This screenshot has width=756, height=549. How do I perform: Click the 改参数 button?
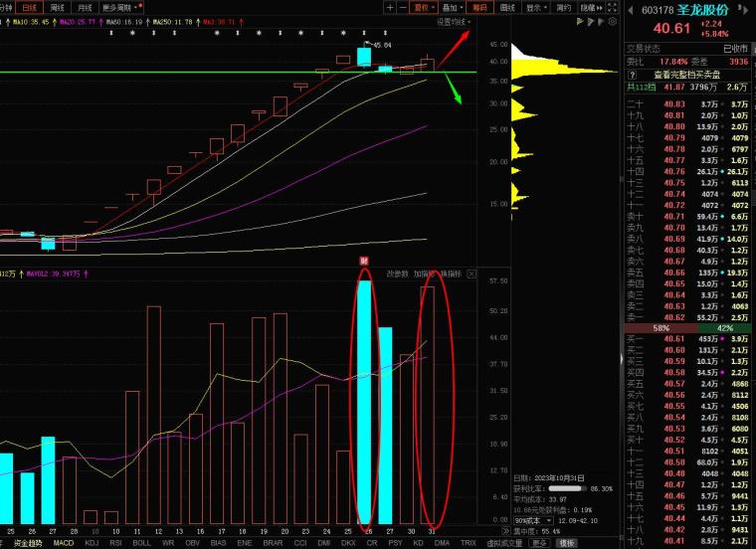tap(397, 274)
